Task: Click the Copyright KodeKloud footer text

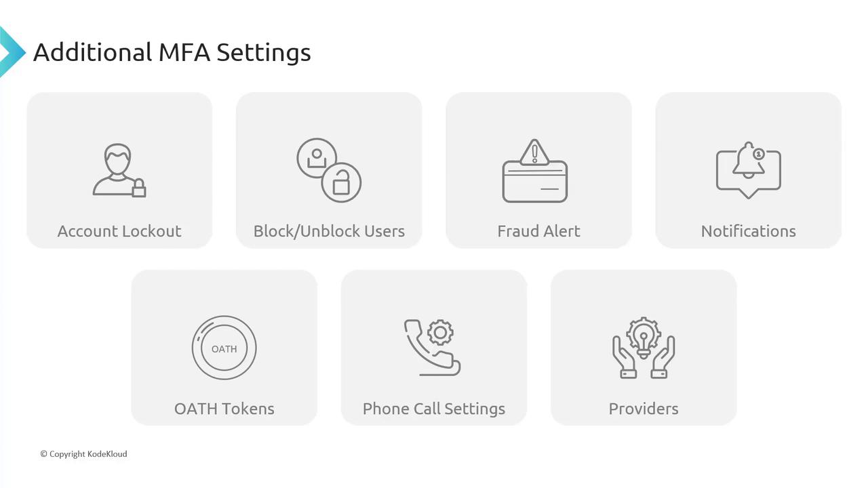Action: click(x=83, y=454)
